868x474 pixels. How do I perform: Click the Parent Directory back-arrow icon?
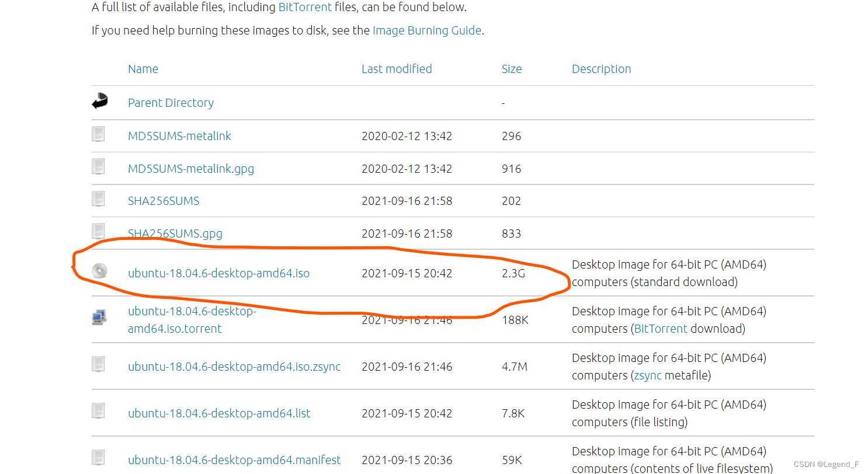(x=99, y=102)
